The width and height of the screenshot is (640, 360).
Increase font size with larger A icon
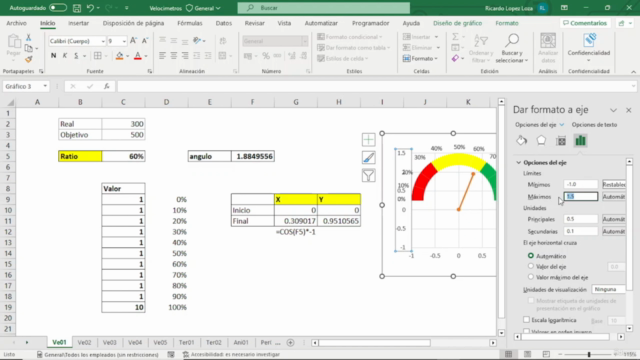pyautogui.click(x=133, y=41)
